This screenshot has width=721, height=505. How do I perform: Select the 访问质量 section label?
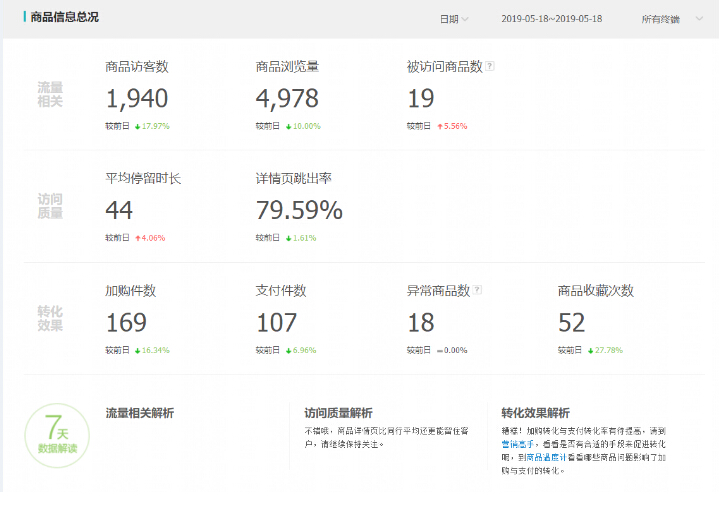(x=50, y=206)
